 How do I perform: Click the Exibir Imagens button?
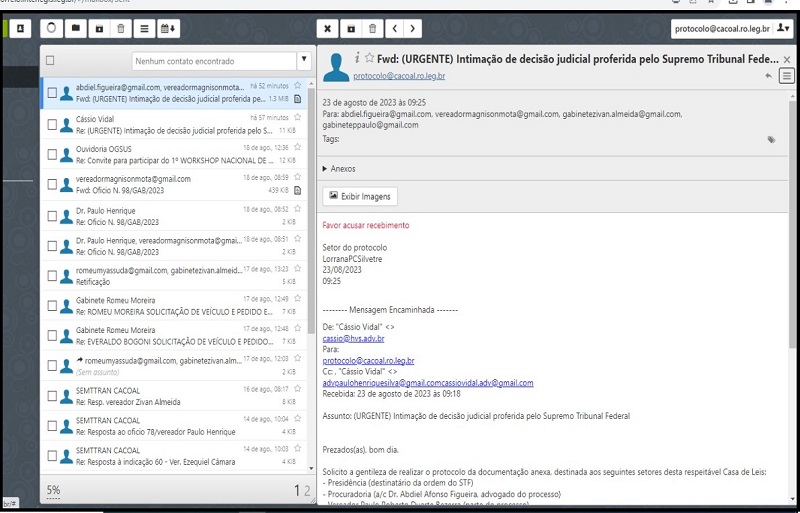pos(360,196)
